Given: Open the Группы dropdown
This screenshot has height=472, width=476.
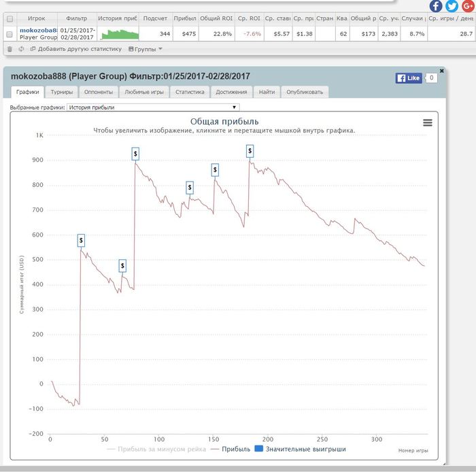Looking at the screenshot, I should 146,49.
